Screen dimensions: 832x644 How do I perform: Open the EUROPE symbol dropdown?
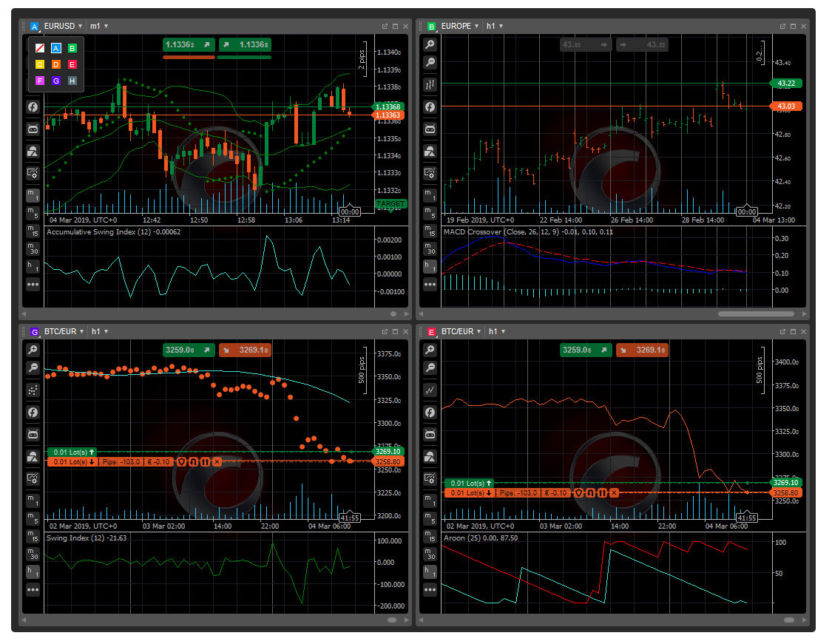[460, 26]
